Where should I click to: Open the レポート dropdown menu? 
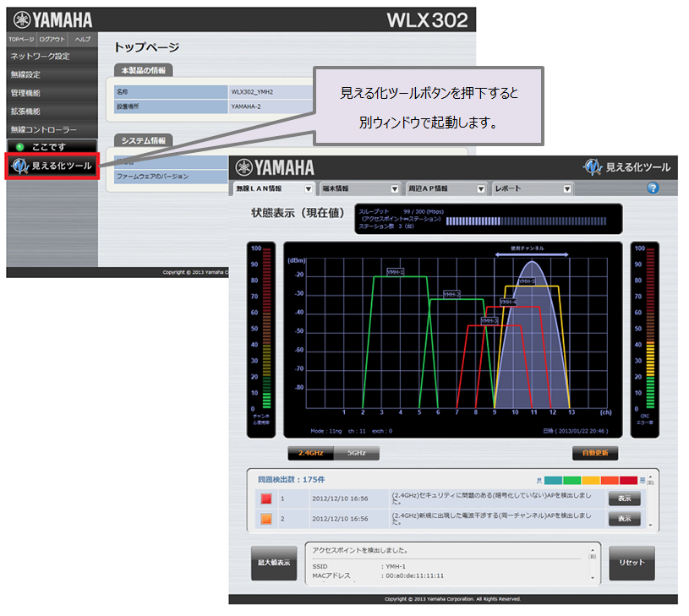tap(533, 188)
